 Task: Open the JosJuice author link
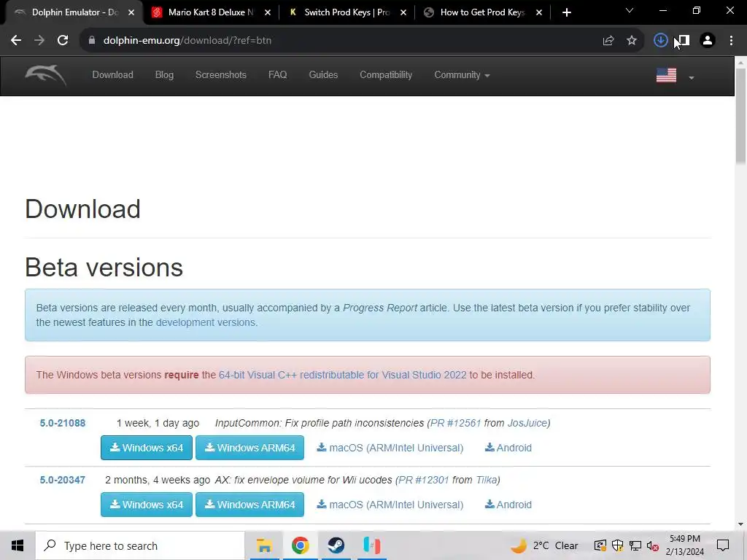click(x=527, y=423)
